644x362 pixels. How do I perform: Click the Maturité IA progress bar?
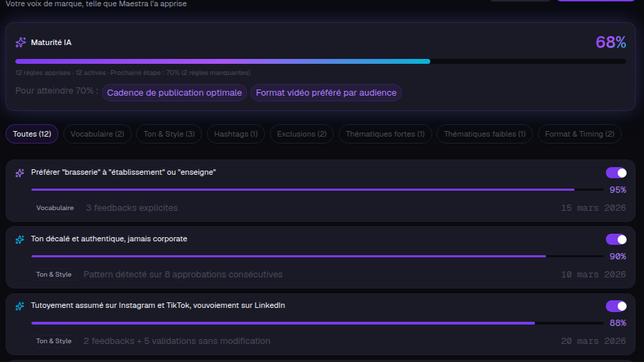click(321, 62)
